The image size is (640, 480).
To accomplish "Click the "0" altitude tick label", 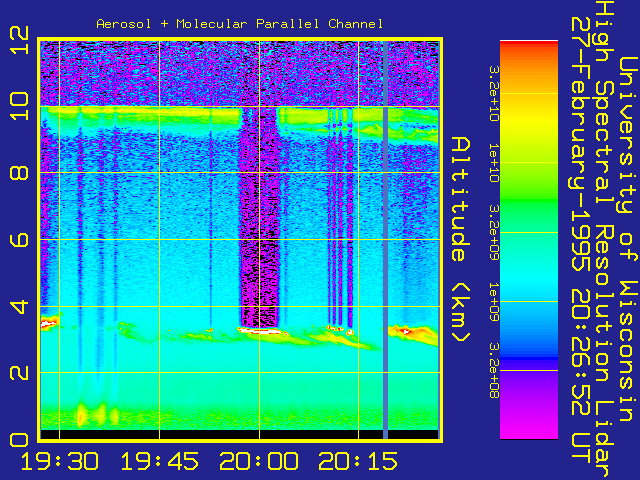I will click(19, 440).
